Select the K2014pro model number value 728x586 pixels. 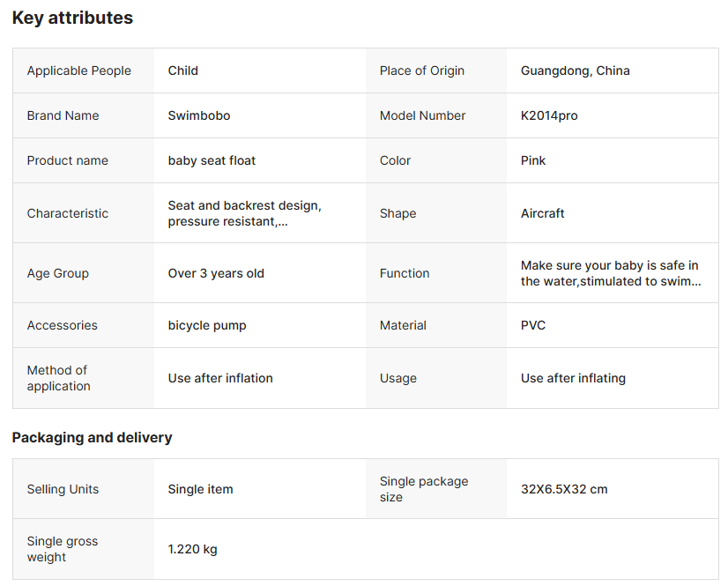[x=549, y=115]
